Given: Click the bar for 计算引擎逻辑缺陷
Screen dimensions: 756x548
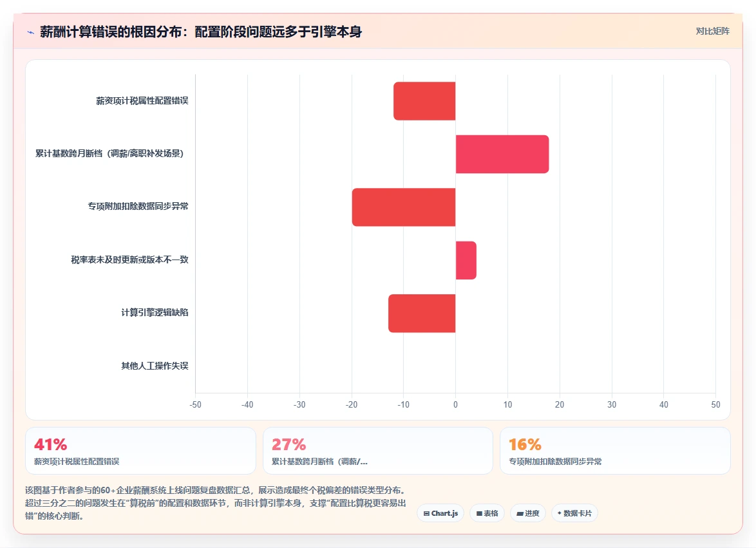Looking at the screenshot, I should [x=422, y=313].
